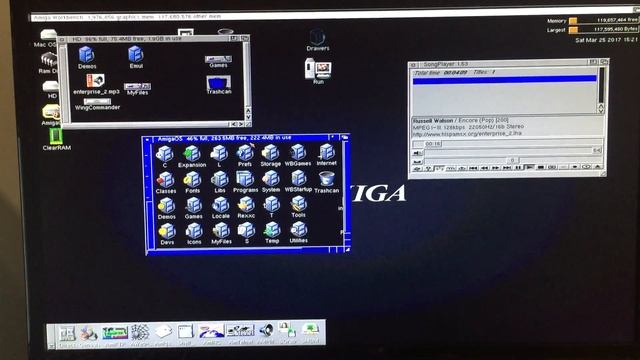Select the highlighted blue playlist entry in SongPlayer
This screenshot has width=640, height=360.
(504, 80)
